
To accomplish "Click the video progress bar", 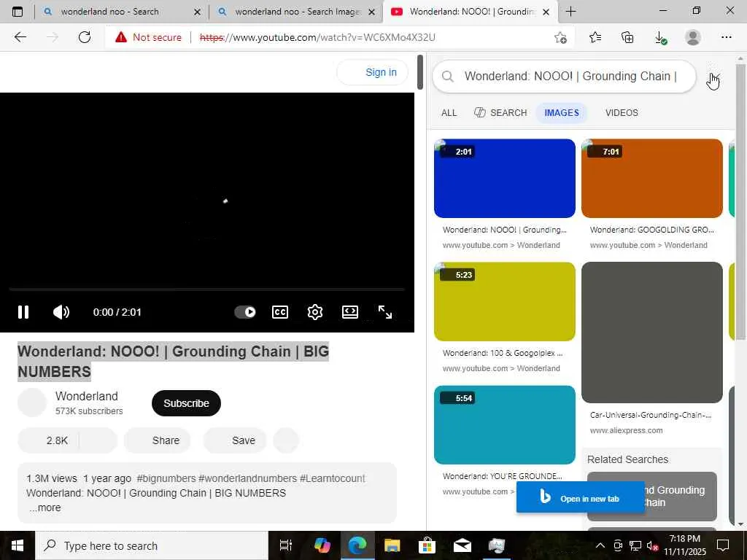I will pyautogui.click(x=206, y=289).
